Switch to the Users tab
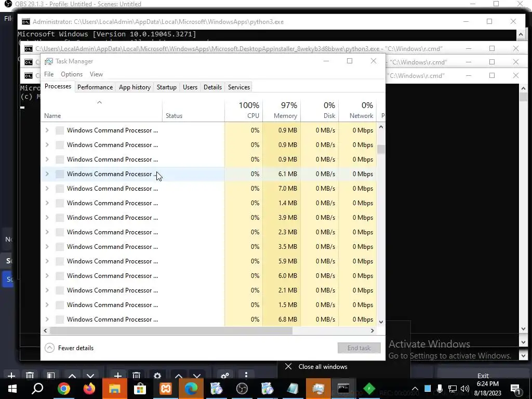 click(190, 87)
